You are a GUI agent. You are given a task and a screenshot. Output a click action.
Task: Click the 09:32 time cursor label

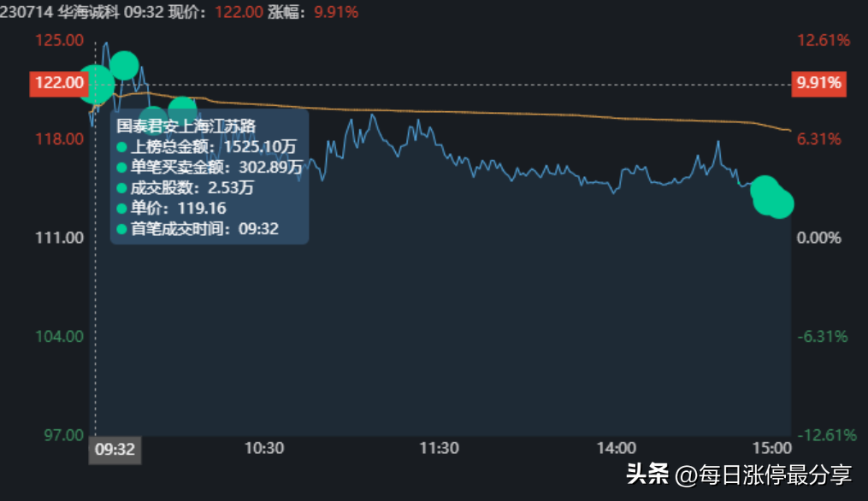click(x=115, y=450)
